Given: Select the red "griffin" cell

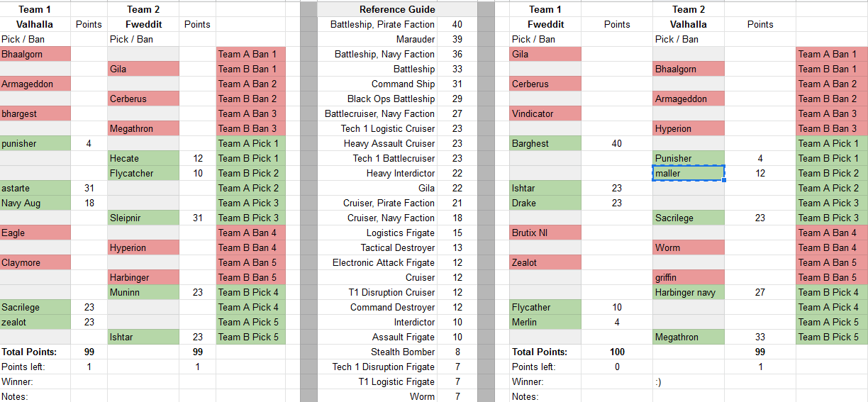Looking at the screenshot, I should click(688, 277).
